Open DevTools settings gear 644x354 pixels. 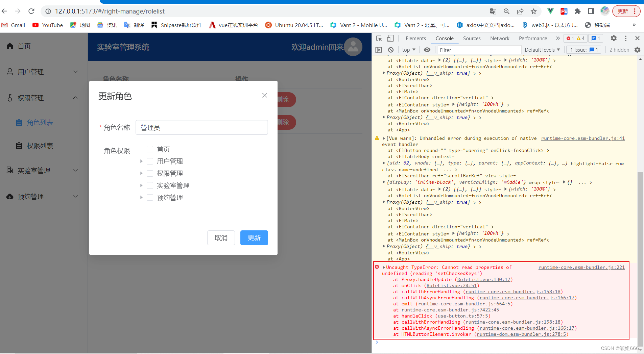[614, 39]
